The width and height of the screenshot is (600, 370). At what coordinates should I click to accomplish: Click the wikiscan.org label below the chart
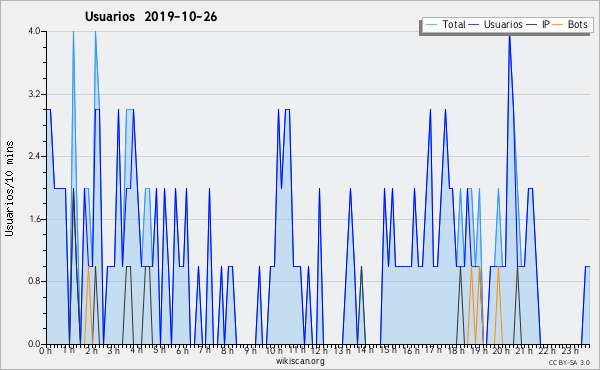(x=300, y=361)
